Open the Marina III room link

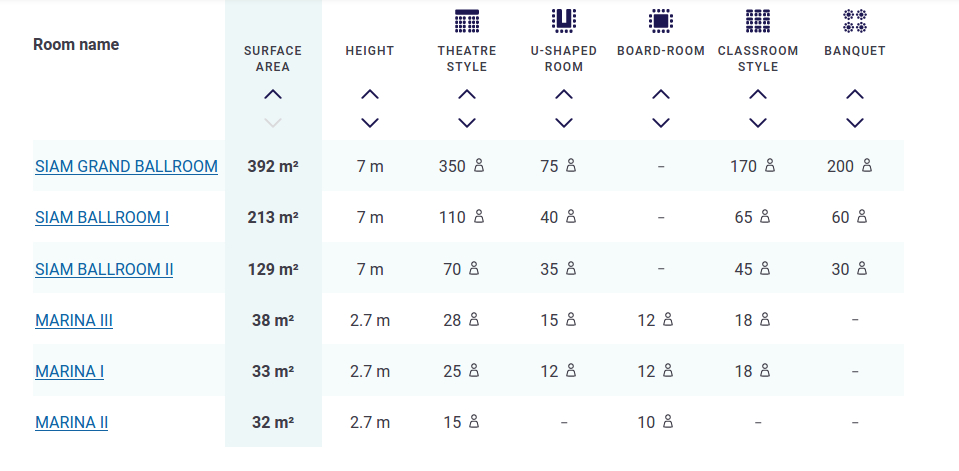74,320
